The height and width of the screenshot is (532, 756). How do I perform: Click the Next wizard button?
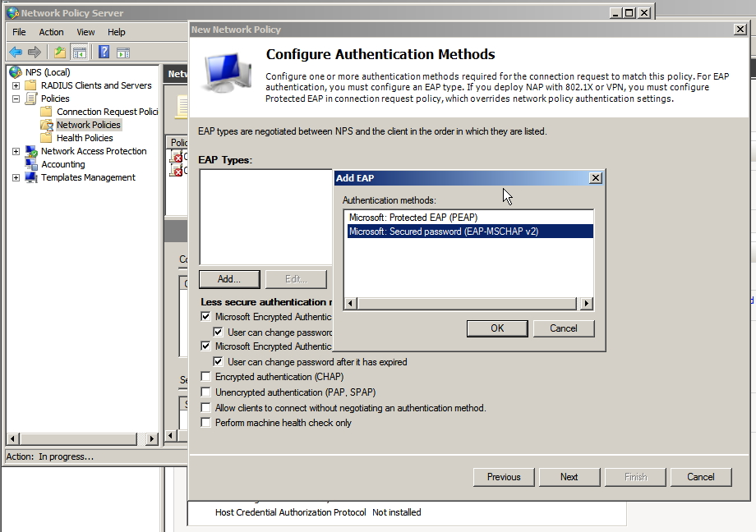569,477
